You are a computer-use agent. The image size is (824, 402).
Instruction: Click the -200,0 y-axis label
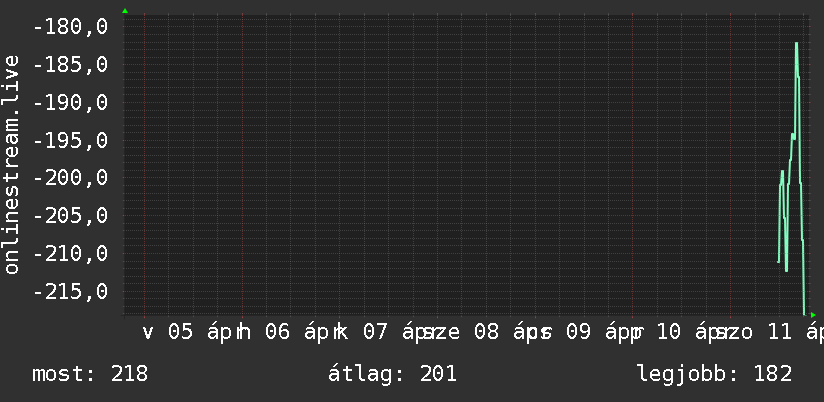coord(70,178)
